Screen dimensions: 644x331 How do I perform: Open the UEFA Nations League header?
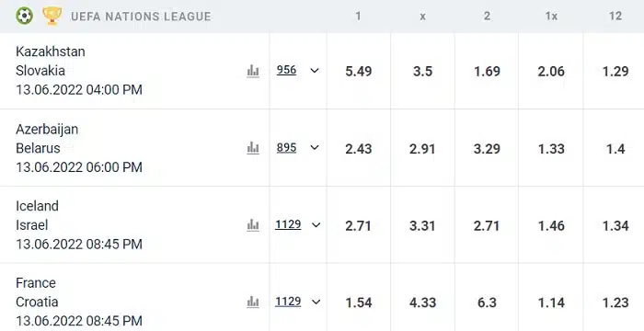click(141, 16)
